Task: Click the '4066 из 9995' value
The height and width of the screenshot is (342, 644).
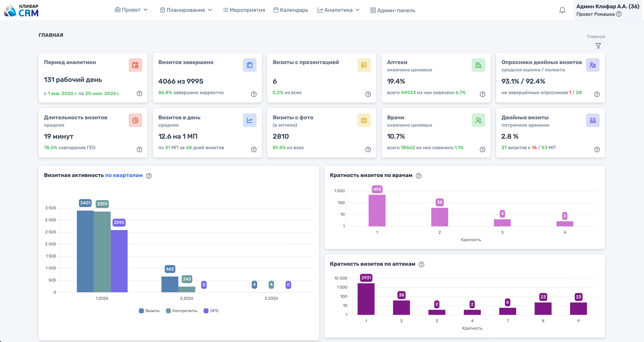Action: pyautogui.click(x=181, y=81)
